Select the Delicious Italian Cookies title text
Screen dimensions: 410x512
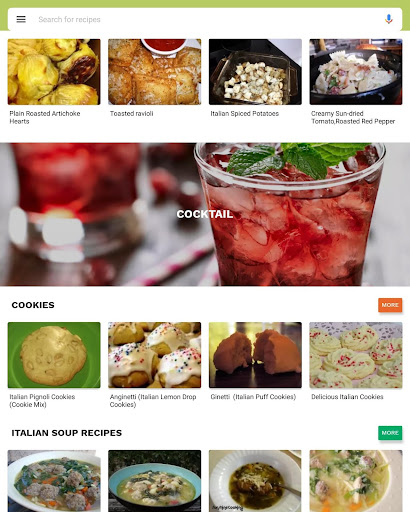[x=347, y=397]
